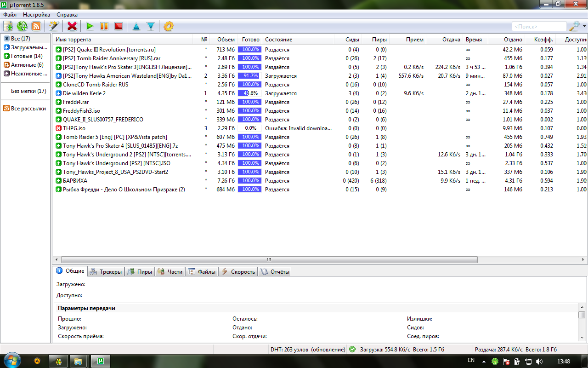The image size is (588, 368).
Task: Click inside the Поиск search field
Action: 538,27
